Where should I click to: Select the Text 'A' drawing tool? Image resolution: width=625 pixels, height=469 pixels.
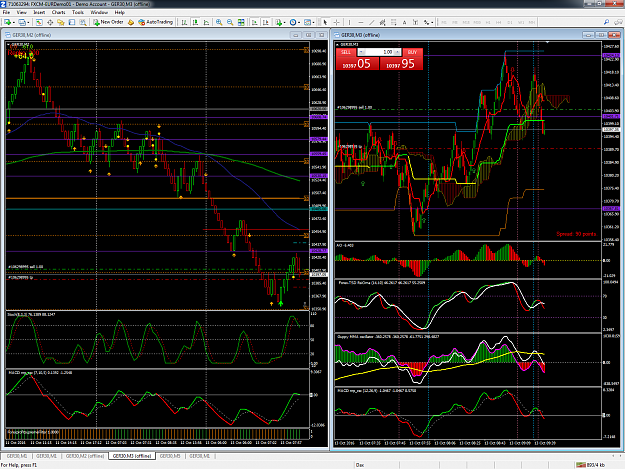point(404,22)
